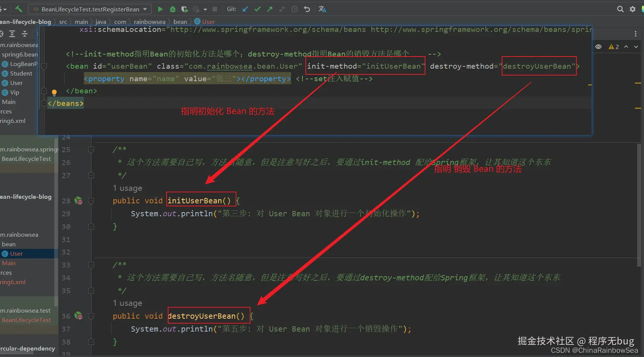The image size is (644, 357).
Task: Click the class icon next to User in breadcrumb
Action: 197,22
